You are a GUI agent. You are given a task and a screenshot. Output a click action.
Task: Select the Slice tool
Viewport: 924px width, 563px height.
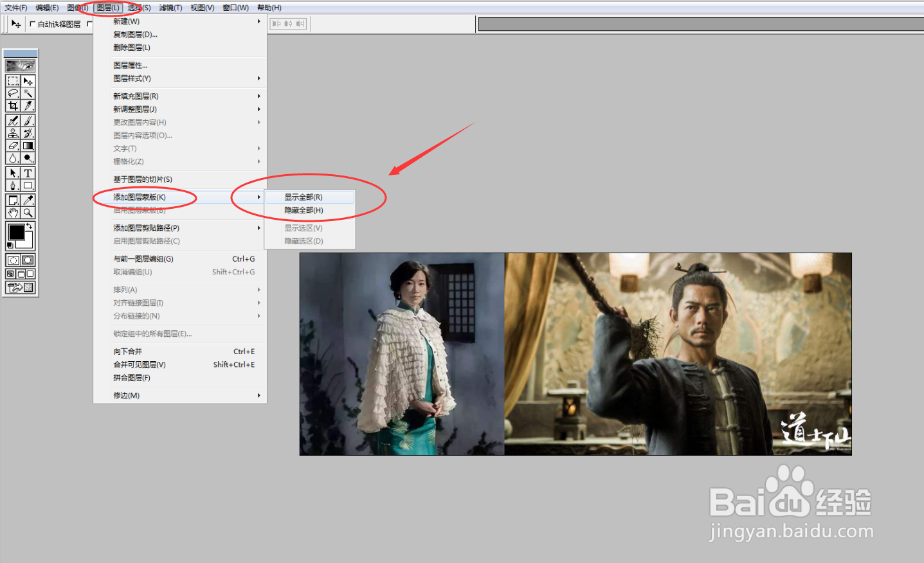28,106
